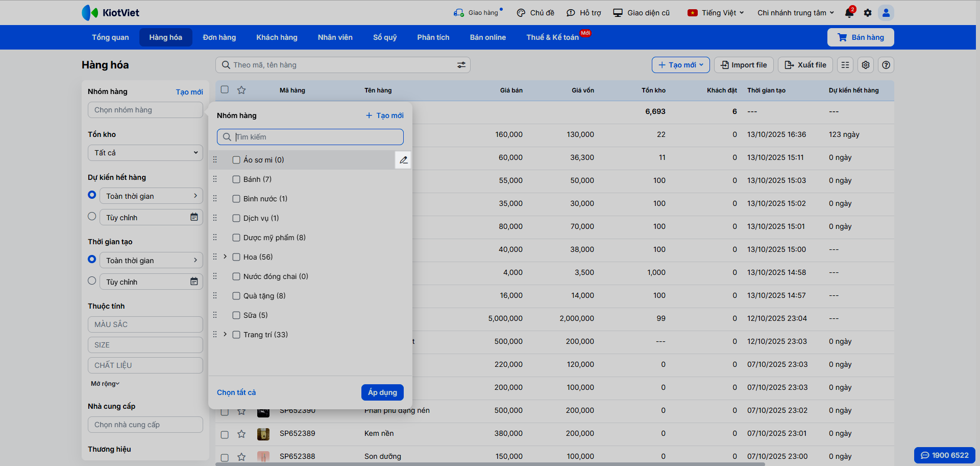The height and width of the screenshot is (466, 980).
Task: Open the Tồn kho Tất cả dropdown
Action: point(145,153)
